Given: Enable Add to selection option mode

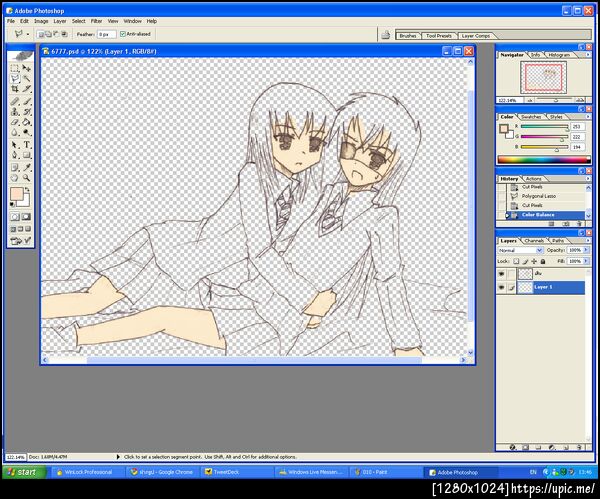Looking at the screenshot, I should tap(48, 34).
